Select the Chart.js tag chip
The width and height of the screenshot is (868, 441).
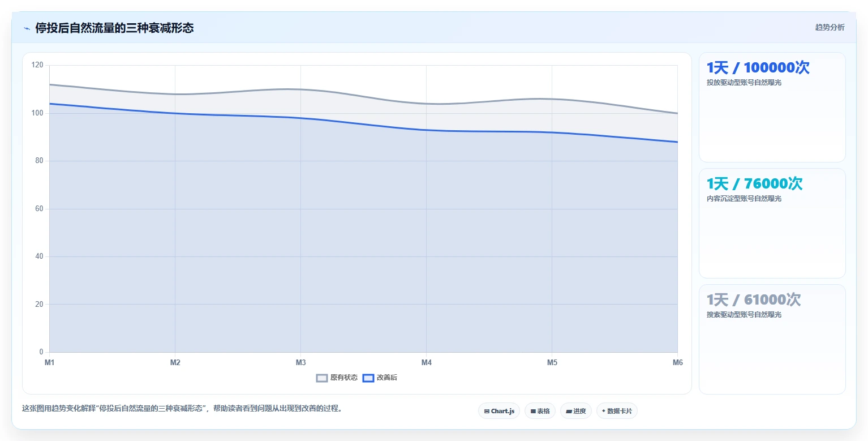pyautogui.click(x=499, y=411)
